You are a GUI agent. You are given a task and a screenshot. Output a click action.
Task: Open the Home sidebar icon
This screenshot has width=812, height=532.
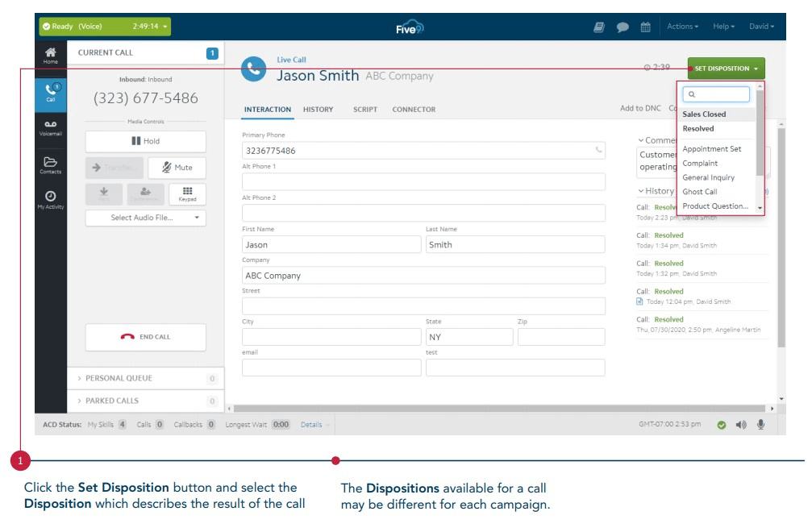click(x=50, y=55)
